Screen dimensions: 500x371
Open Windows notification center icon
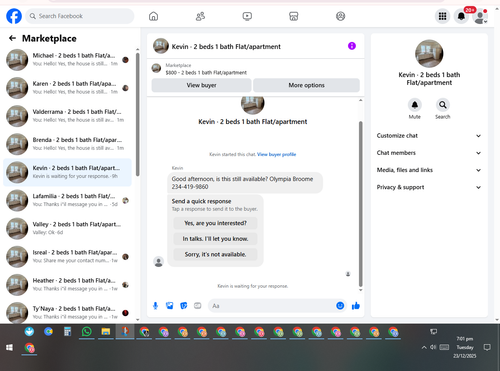tap(487, 347)
